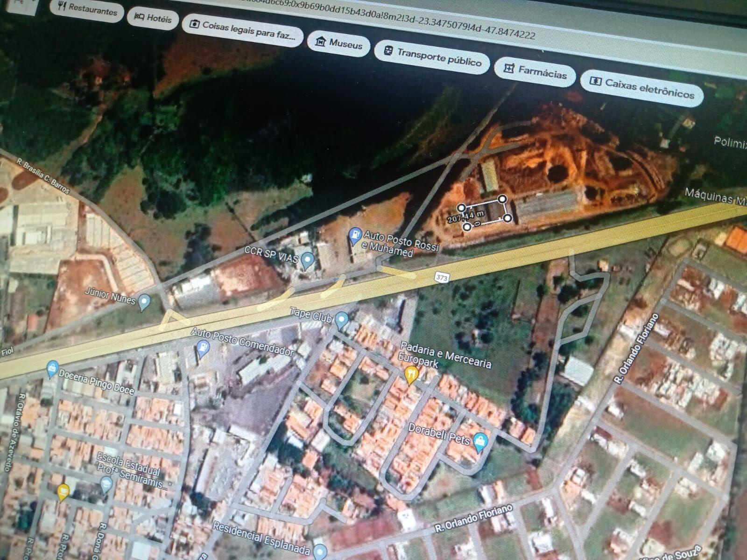Viewport: 747px width, 560px height.
Task: Click the CCR SP VIAS label text
Action: [271, 254]
